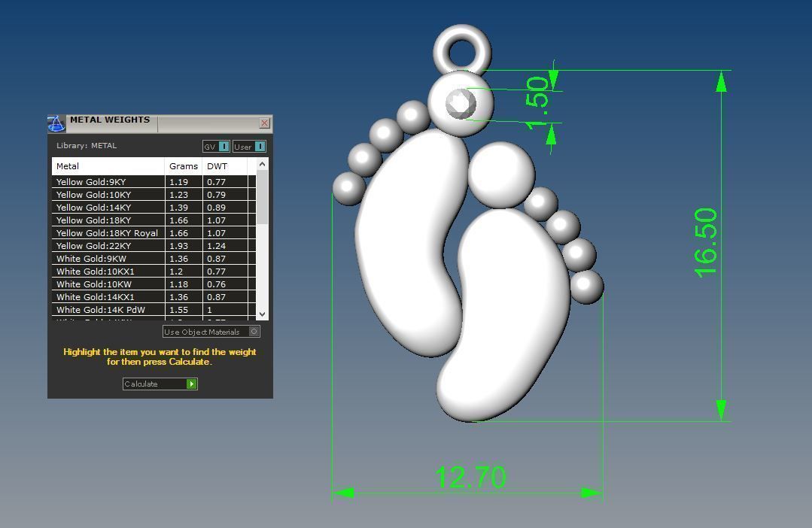Image resolution: width=812 pixels, height=528 pixels.
Task: Select White Gold:10KX1 row
Action: pos(154,272)
